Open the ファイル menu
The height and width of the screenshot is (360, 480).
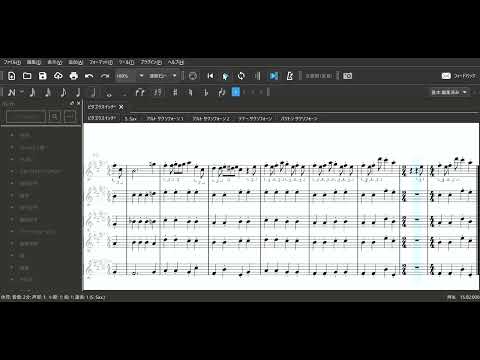12,62
